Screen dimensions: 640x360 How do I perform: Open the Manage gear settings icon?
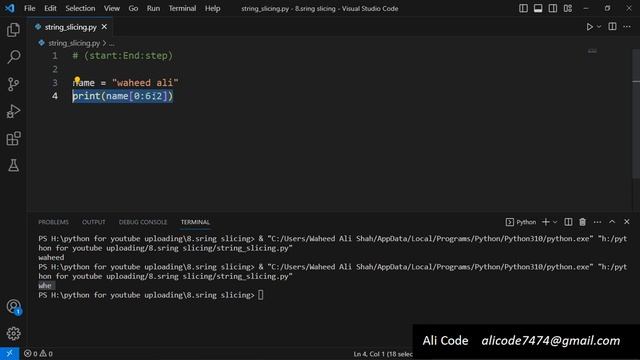tap(13, 333)
